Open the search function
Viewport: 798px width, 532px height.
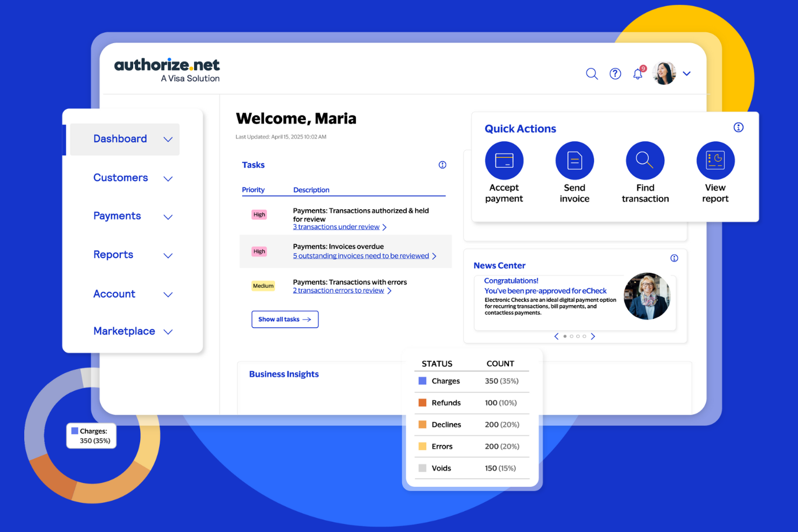[x=591, y=73]
